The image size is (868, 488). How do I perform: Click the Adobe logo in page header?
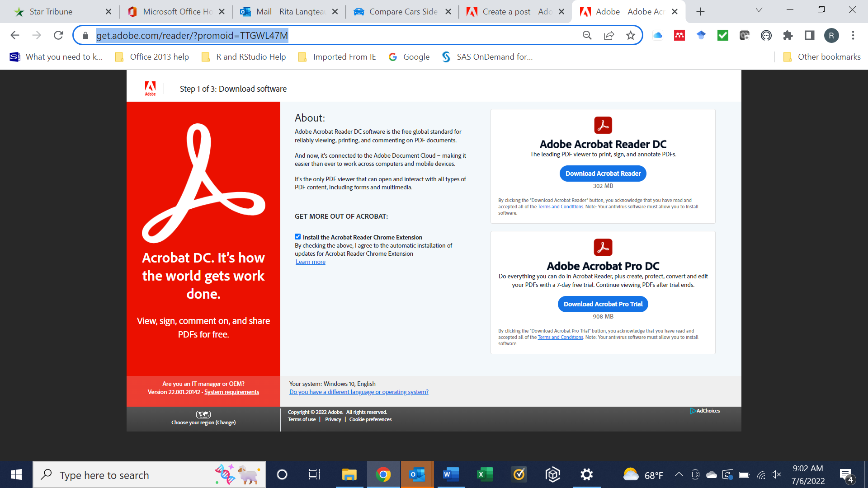coord(150,88)
